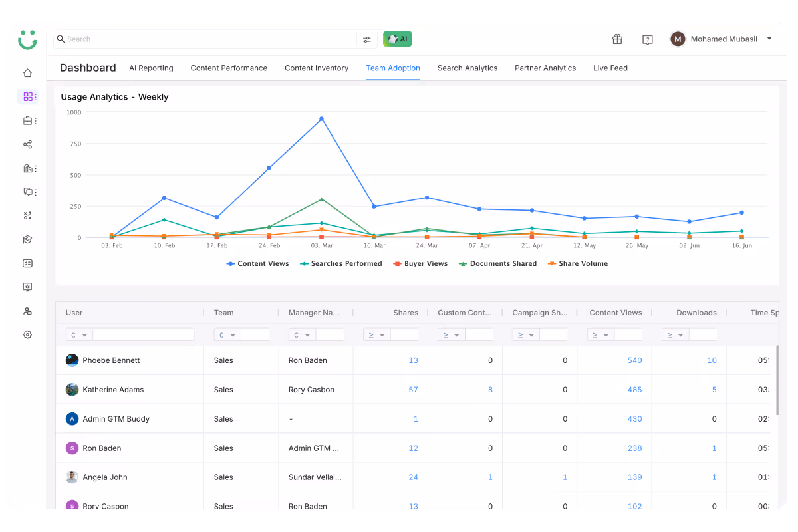Open search filter sliders icon
The image size is (798, 532).
[367, 39]
